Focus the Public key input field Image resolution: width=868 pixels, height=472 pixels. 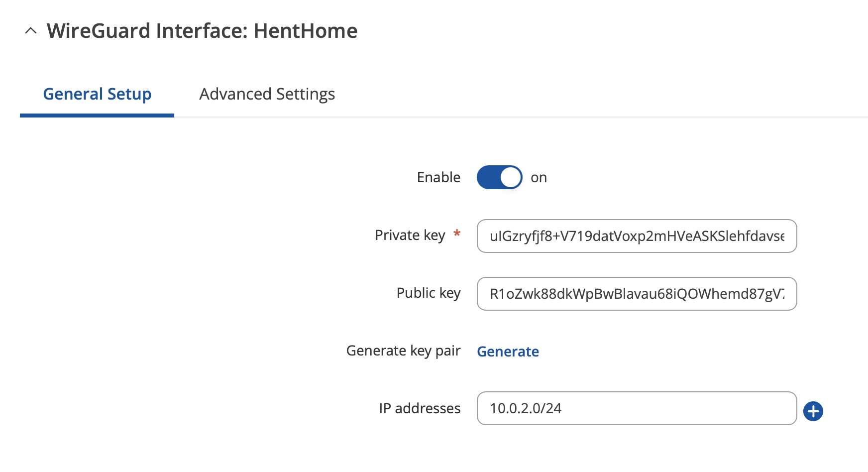(x=637, y=294)
